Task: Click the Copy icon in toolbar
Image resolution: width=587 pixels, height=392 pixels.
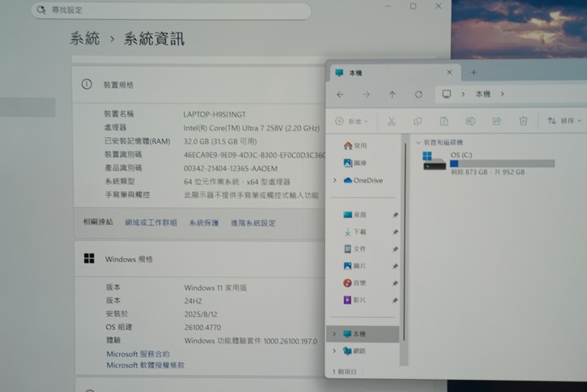Action: (417, 121)
